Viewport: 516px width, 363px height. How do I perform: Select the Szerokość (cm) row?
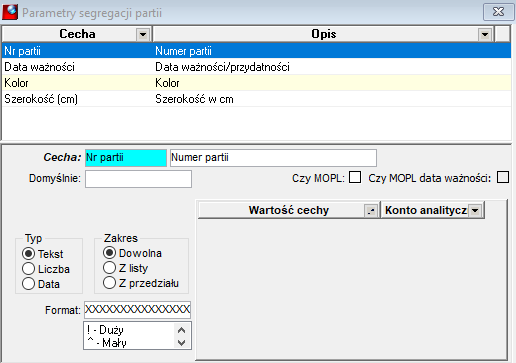pyautogui.click(x=256, y=99)
